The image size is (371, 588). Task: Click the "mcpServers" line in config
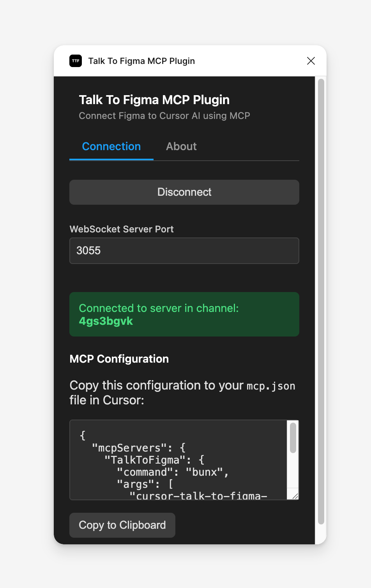pyautogui.click(x=139, y=448)
